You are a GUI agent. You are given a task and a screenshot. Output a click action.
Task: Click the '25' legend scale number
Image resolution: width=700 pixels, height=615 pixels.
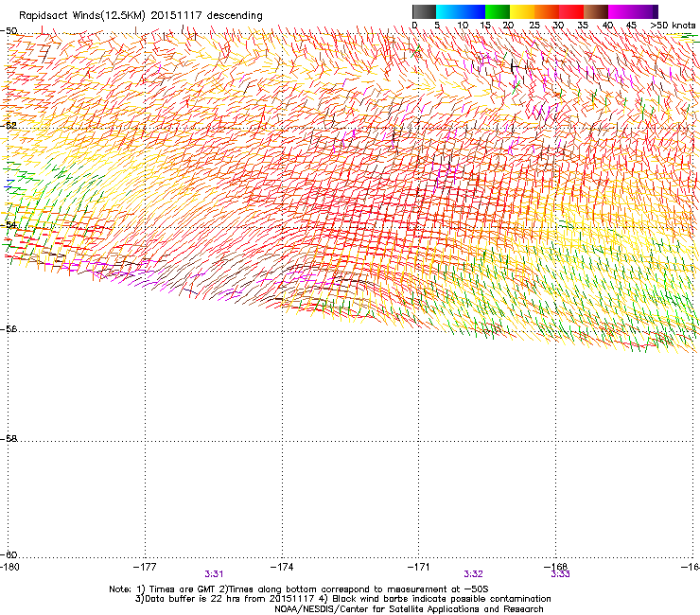[534, 26]
